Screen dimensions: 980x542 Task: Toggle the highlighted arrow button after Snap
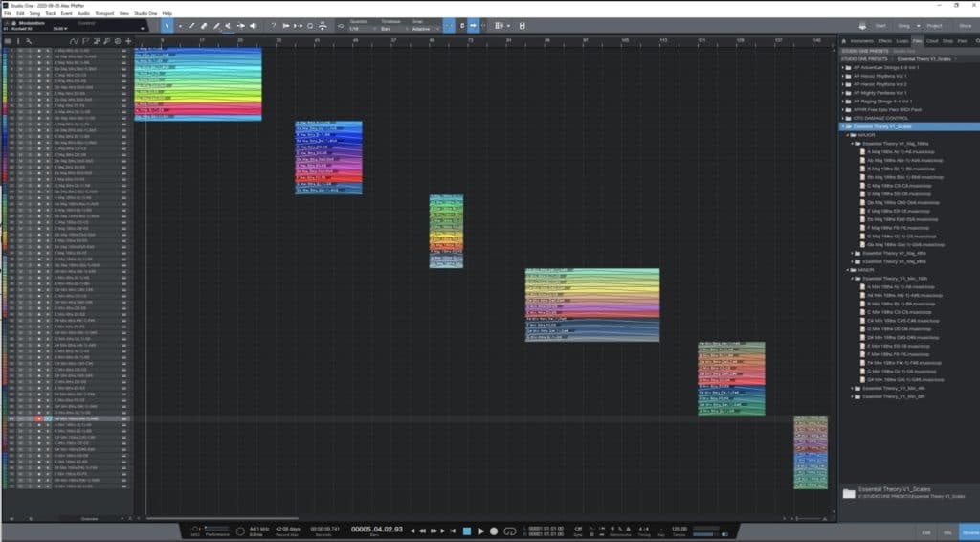coord(473,26)
